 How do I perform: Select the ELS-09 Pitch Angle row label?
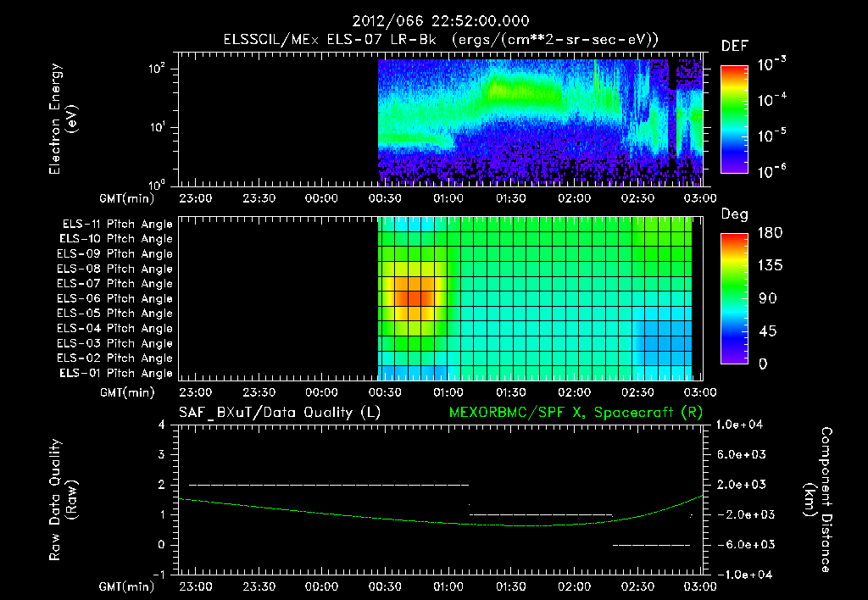pyautogui.click(x=114, y=254)
